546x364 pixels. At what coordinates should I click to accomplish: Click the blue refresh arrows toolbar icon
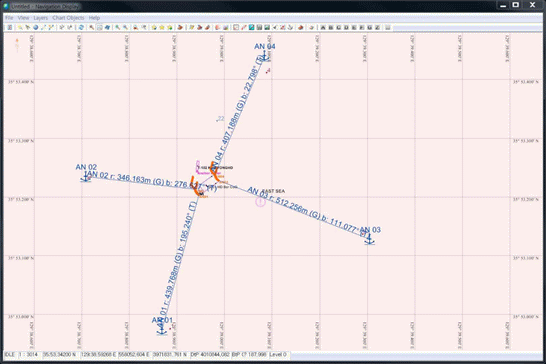(x=81, y=27)
